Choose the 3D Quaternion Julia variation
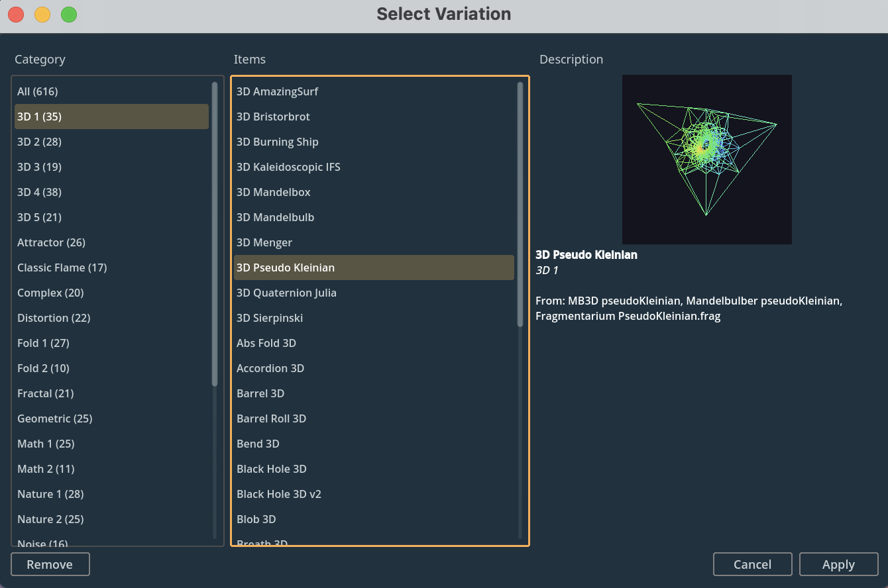Image resolution: width=888 pixels, height=588 pixels. pos(374,293)
